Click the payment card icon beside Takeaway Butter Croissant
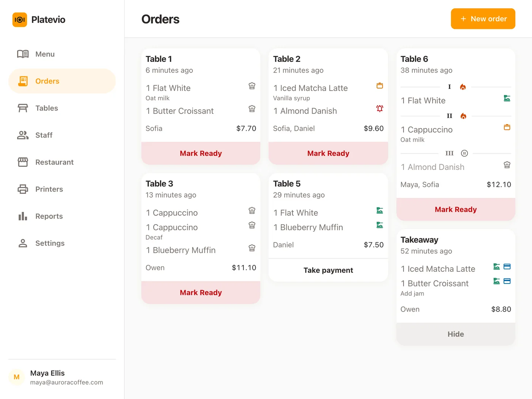The width and height of the screenshot is (532, 399). 507,281
